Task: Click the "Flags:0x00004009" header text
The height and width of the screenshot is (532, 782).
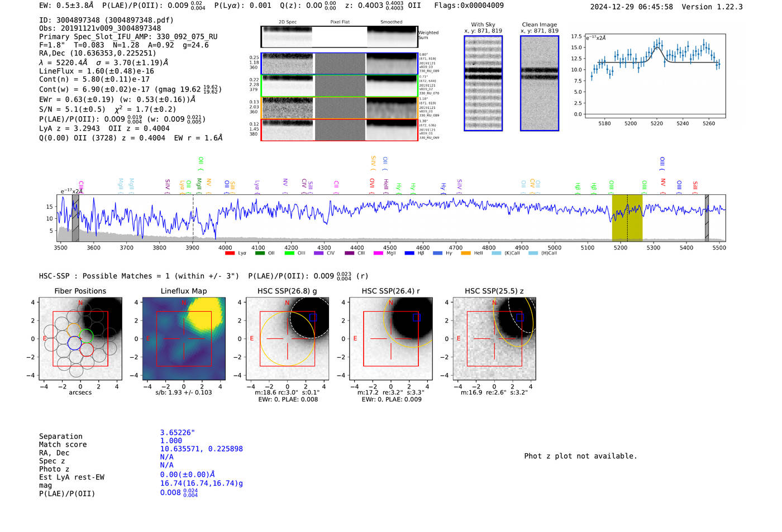Action: 469,6
